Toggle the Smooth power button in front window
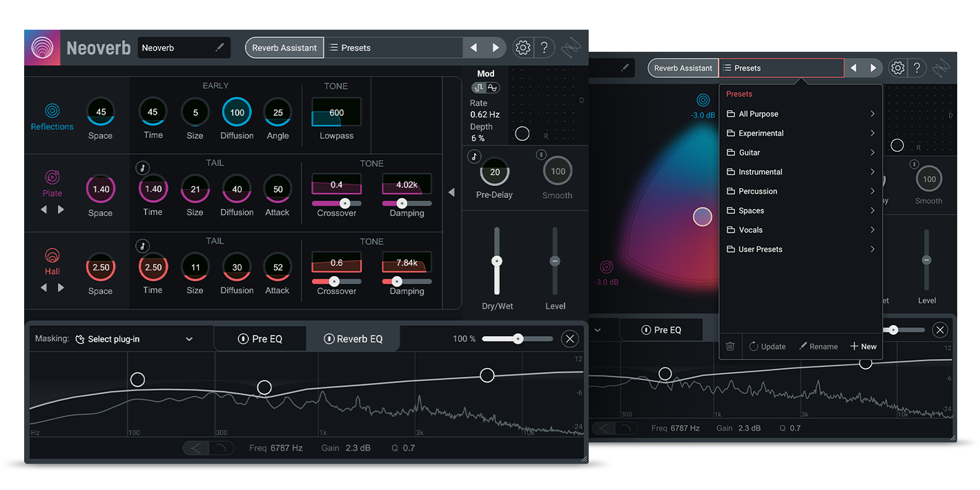The height and width of the screenshot is (490, 980). (541, 155)
